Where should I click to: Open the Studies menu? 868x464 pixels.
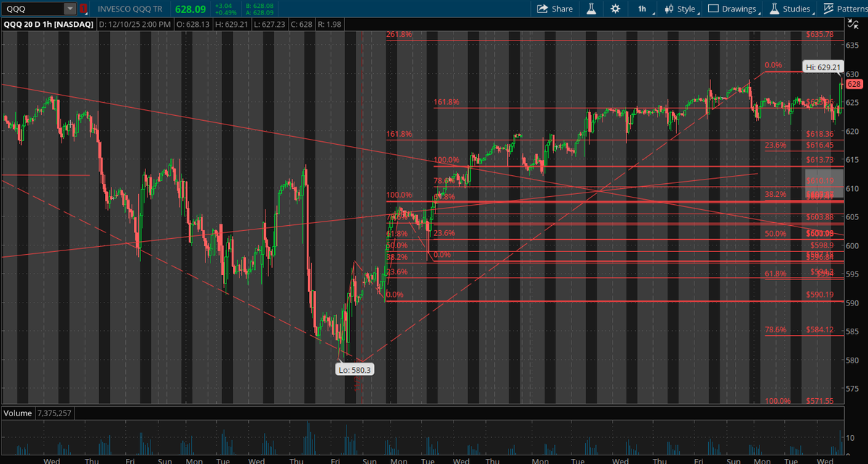[x=793, y=9]
